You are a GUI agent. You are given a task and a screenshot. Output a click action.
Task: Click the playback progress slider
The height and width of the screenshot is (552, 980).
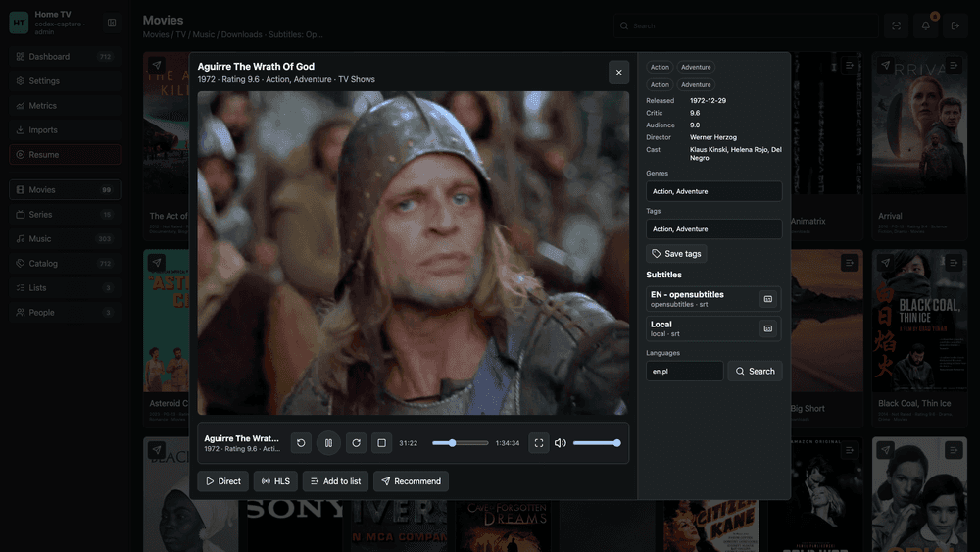pos(460,443)
